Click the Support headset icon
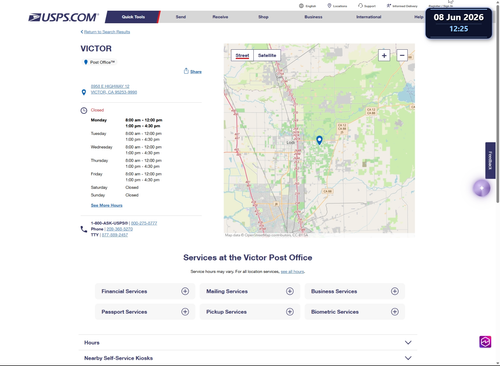This screenshot has width=500, height=366. point(360,6)
